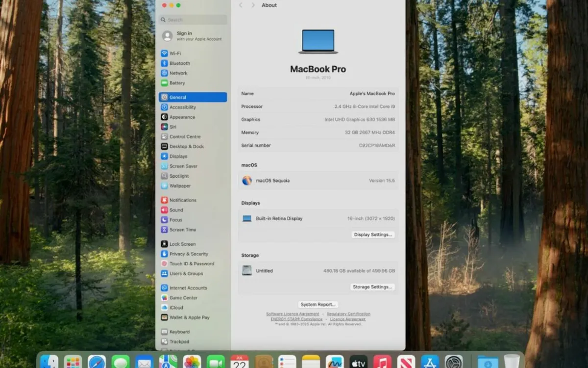Launch Apple TV from the Dock
This screenshot has height=368, width=588.
[x=359, y=362]
